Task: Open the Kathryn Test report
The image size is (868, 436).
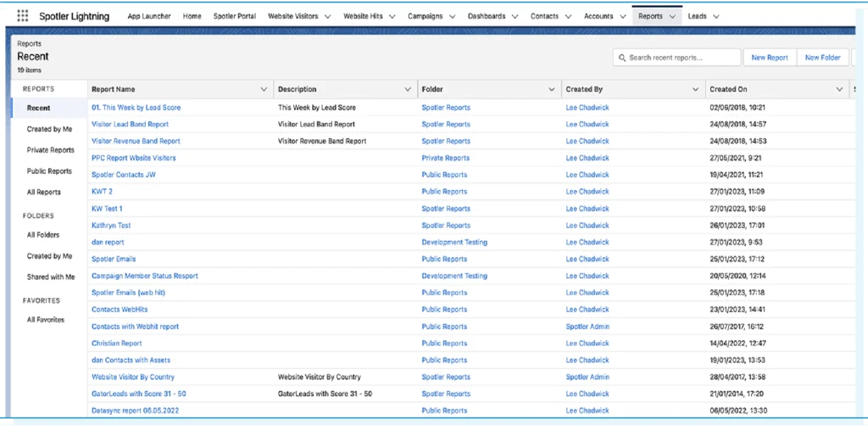Action: coord(111,226)
